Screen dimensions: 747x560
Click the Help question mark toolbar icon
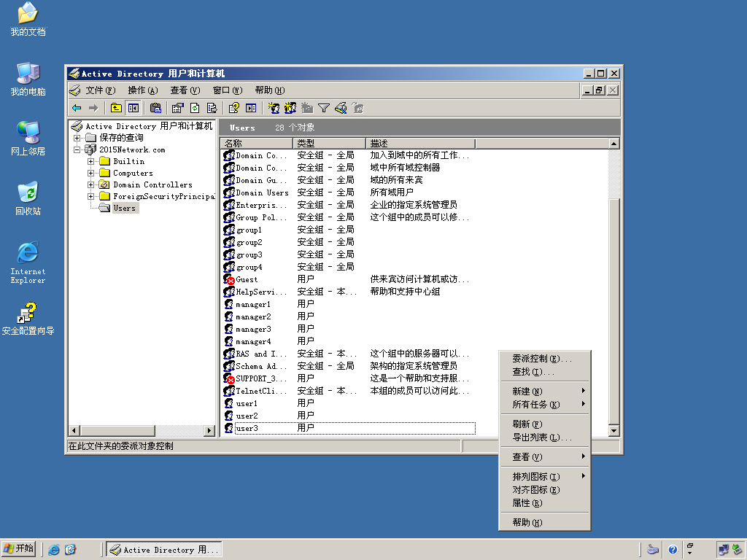click(x=233, y=108)
